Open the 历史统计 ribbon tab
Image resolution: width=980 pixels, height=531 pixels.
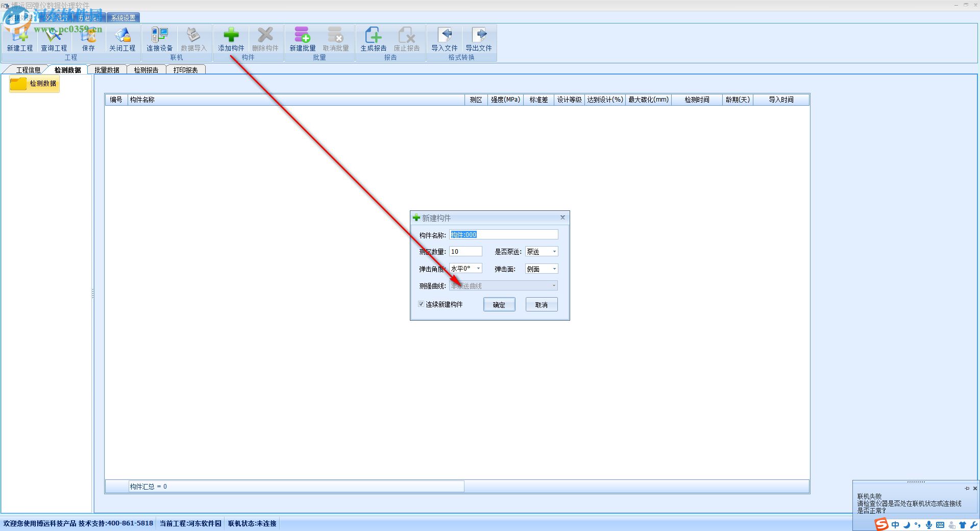pos(89,17)
